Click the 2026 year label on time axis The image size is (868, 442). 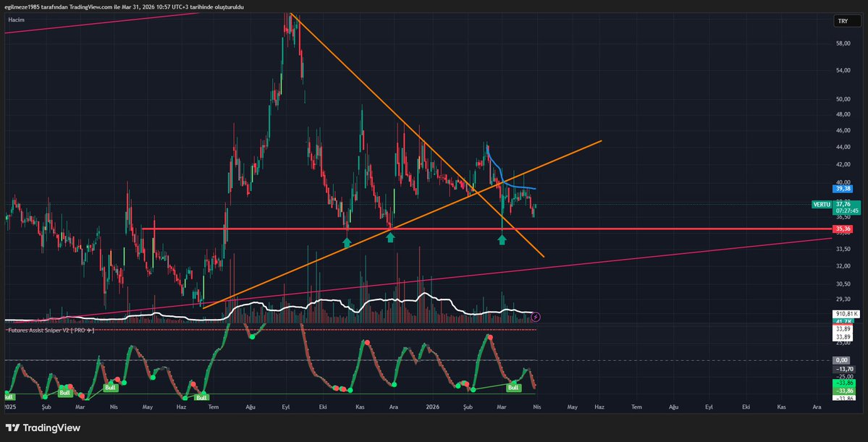(432, 407)
